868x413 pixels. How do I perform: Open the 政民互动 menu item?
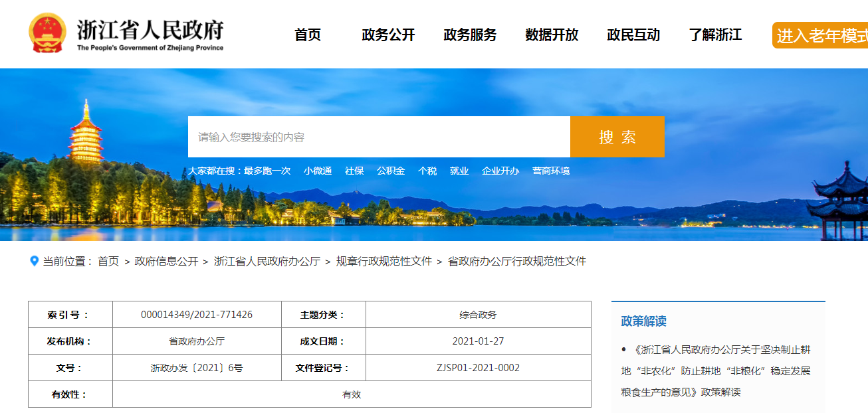pyautogui.click(x=633, y=35)
